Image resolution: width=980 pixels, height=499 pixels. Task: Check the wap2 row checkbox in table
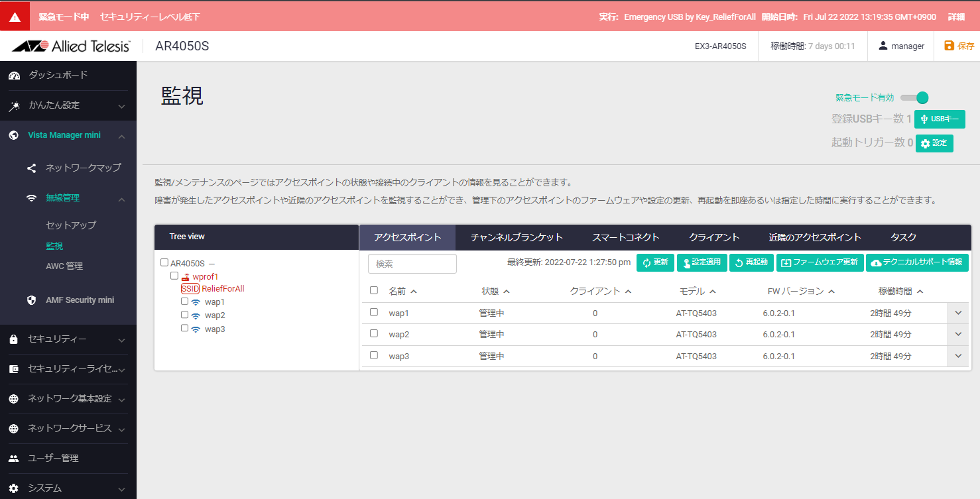(374, 334)
